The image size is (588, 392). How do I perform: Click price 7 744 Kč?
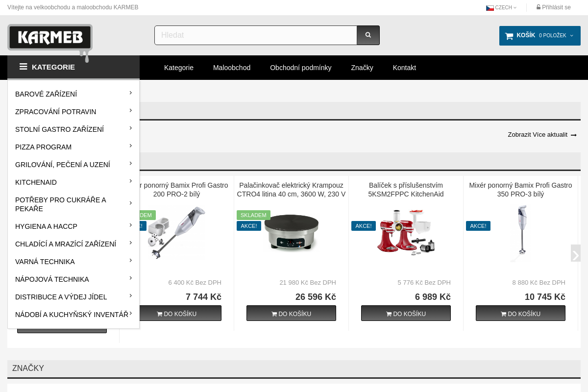203,297
